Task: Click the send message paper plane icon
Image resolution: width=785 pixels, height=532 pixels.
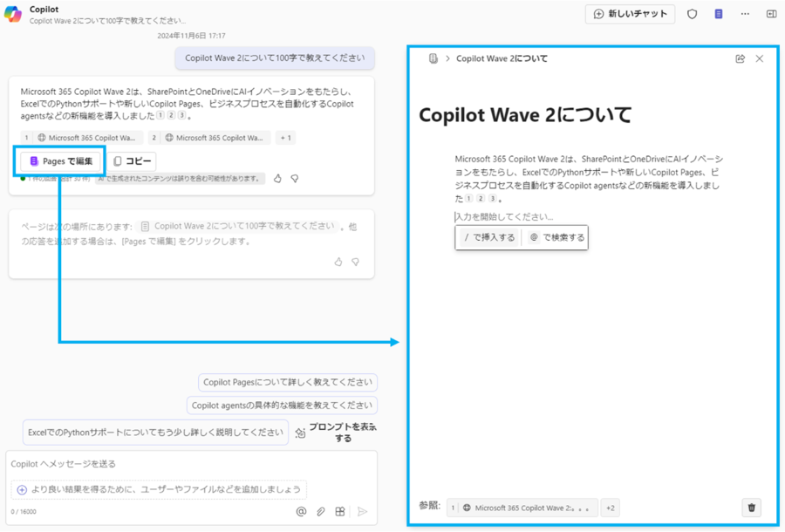Action: tap(361, 512)
